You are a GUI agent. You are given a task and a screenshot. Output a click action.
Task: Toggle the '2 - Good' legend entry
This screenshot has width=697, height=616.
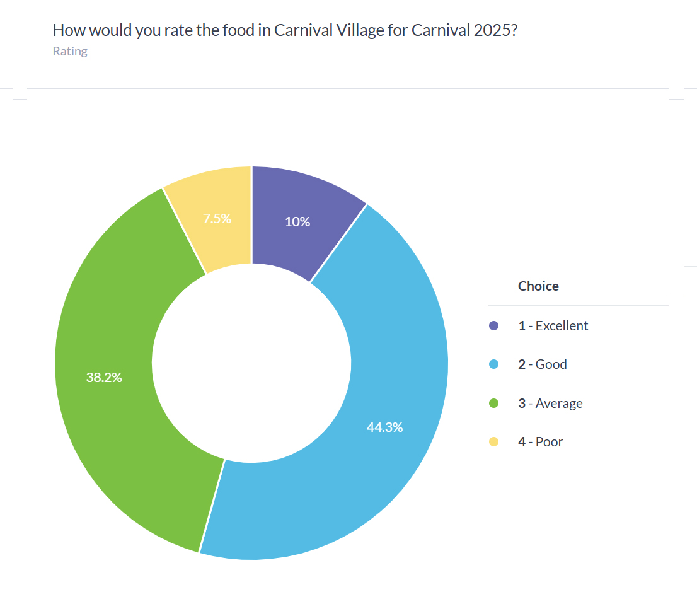543,364
